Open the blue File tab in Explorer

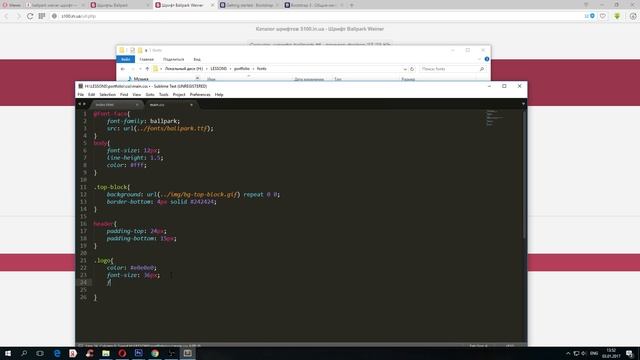[125, 60]
